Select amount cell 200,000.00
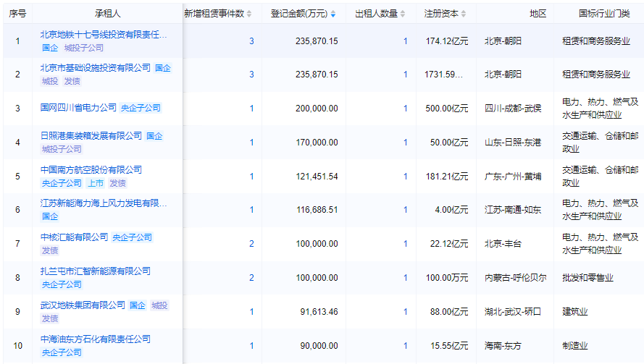Screen dimensions: 644x364 [x=317, y=109]
